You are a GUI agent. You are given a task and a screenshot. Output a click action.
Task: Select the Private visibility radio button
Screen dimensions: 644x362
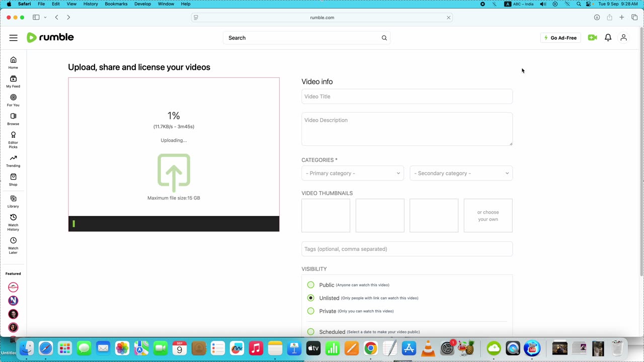pos(311,311)
